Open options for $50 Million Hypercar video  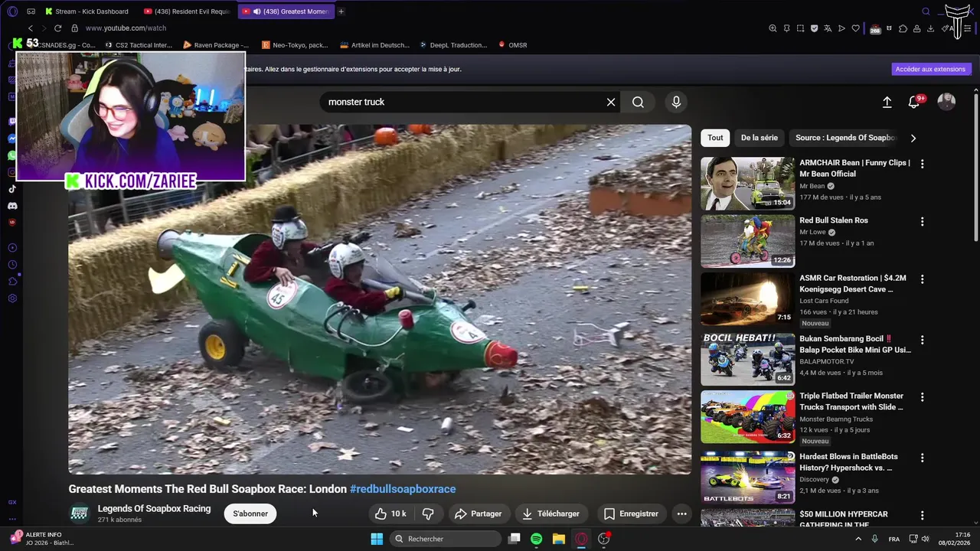[x=922, y=516]
